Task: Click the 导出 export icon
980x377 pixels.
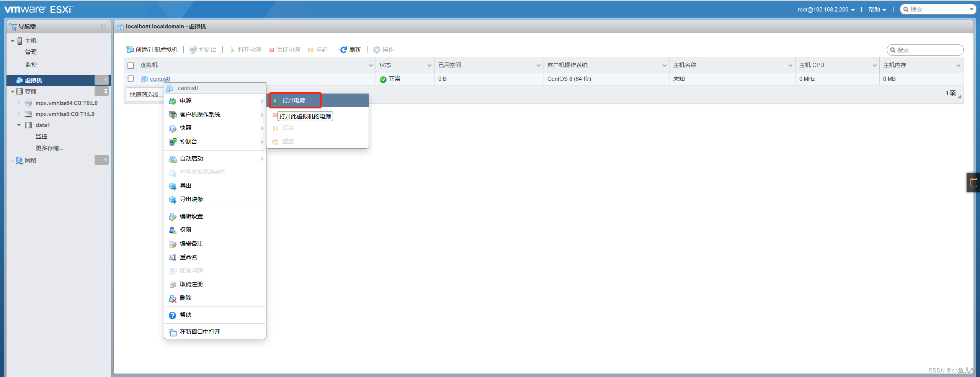Action: (173, 186)
